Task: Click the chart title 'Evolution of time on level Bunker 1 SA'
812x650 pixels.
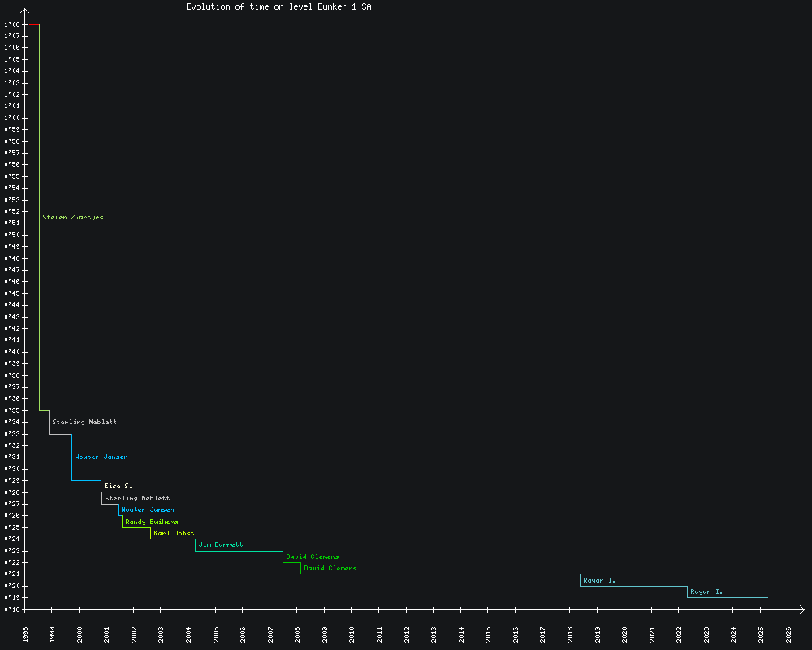Action: [x=280, y=6]
